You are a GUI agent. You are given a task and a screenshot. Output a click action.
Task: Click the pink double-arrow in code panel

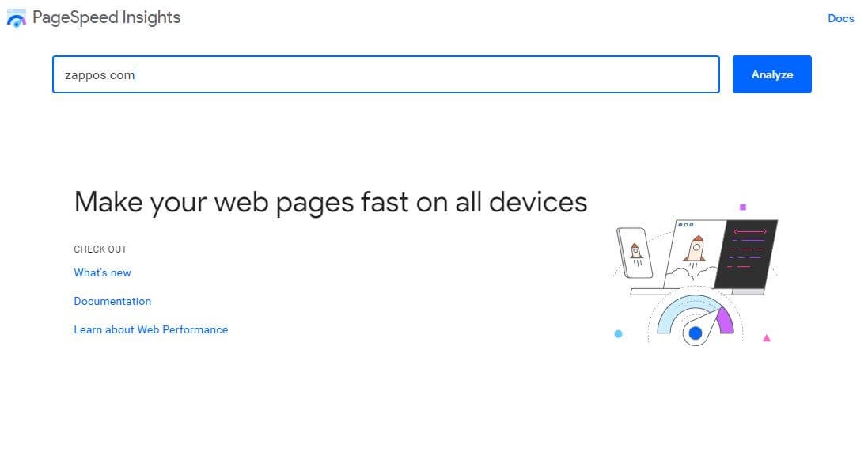tap(750, 231)
